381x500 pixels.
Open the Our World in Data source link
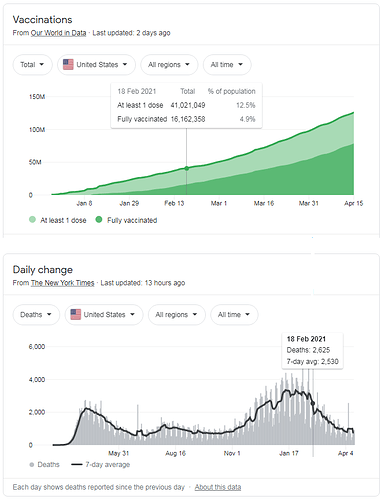click(x=58, y=33)
